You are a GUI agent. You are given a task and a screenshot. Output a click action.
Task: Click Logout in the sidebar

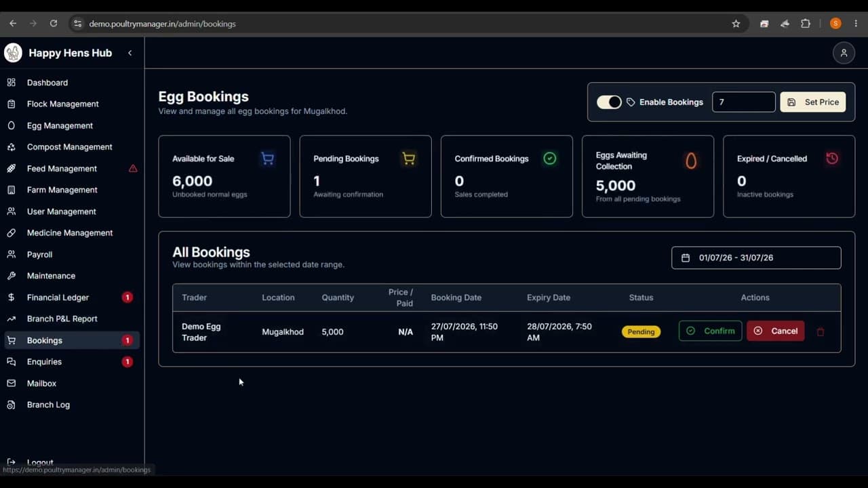pyautogui.click(x=39, y=462)
